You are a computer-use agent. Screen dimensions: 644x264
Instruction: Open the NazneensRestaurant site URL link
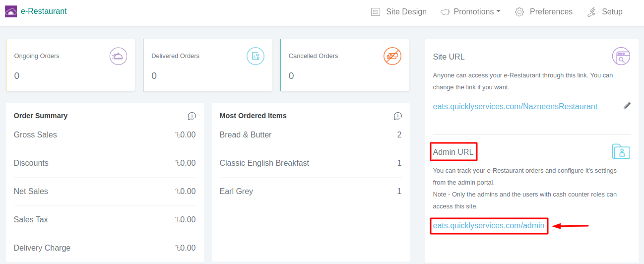pyautogui.click(x=515, y=106)
